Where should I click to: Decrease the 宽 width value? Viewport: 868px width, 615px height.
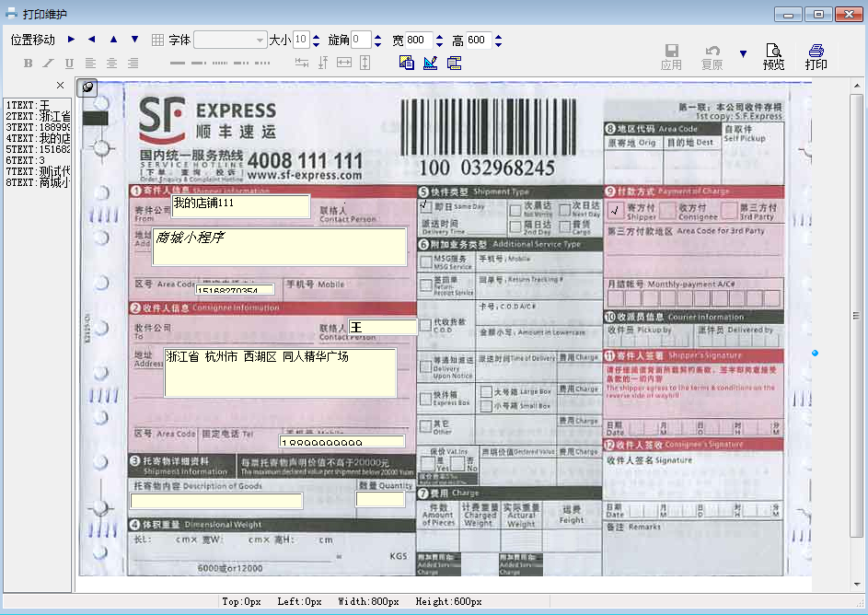[440, 43]
